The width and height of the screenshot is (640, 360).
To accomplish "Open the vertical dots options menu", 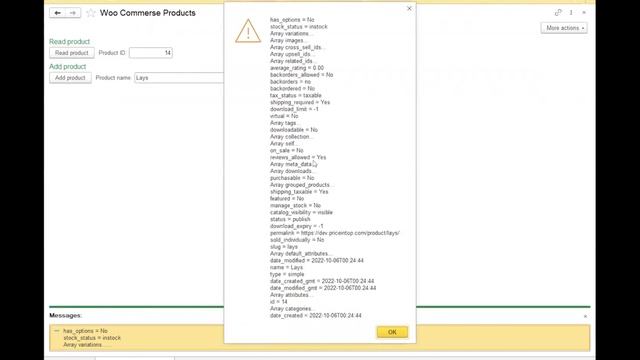I will (571, 13).
